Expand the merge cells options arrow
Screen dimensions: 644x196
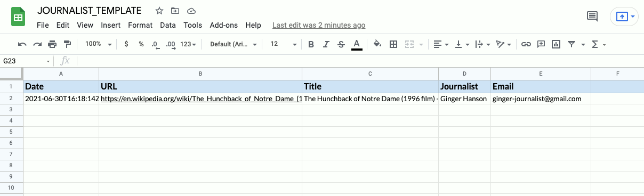click(x=421, y=44)
